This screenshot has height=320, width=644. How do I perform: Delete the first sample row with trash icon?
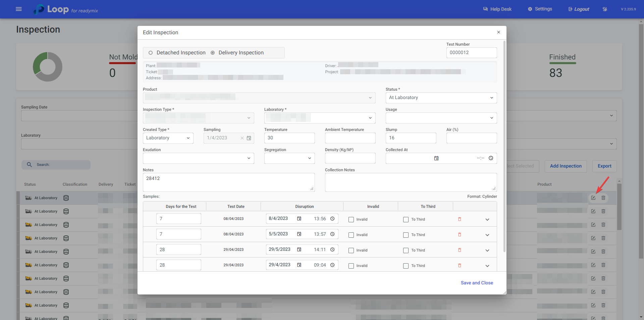click(x=460, y=219)
